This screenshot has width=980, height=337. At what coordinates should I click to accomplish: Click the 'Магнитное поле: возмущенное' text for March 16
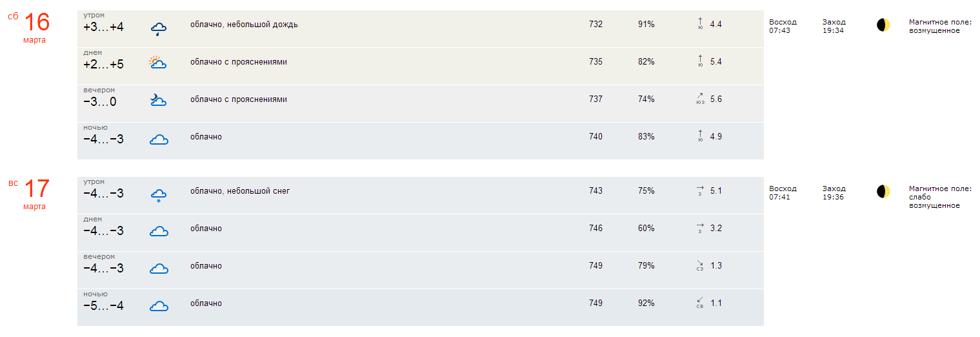[940, 26]
